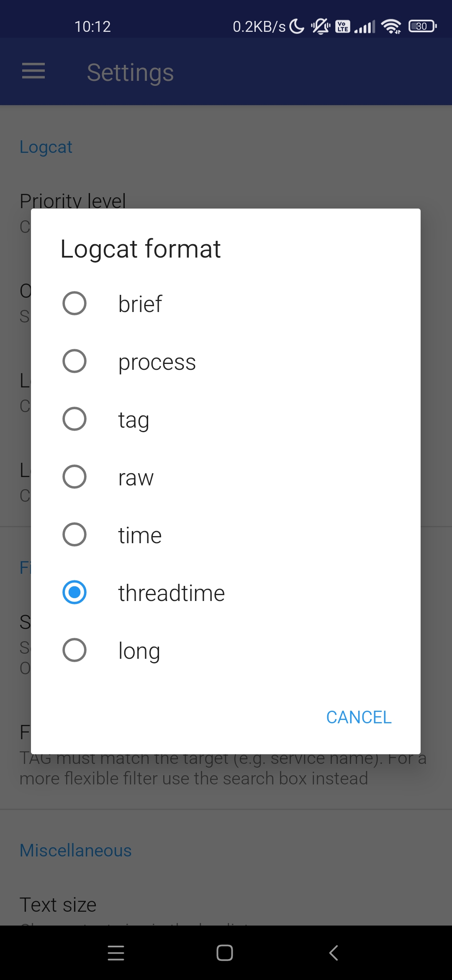Pick the raw logcat format
This screenshot has width=452, height=980.
click(x=226, y=477)
